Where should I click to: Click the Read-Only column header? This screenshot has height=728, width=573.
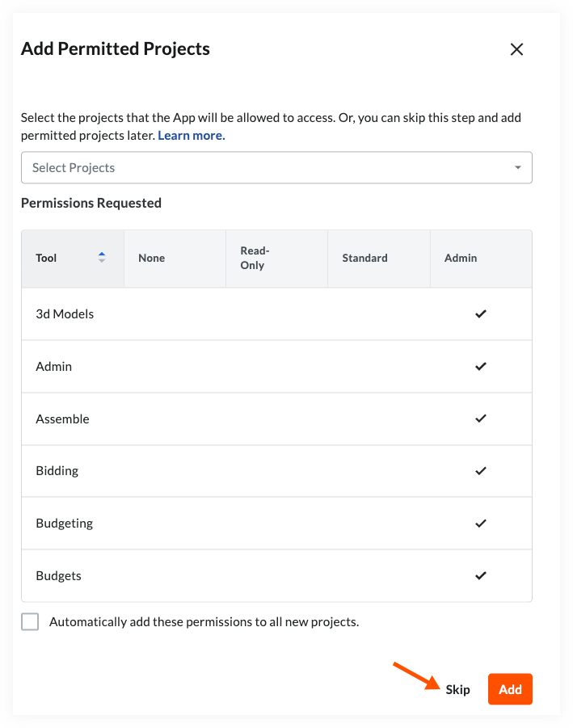254,258
